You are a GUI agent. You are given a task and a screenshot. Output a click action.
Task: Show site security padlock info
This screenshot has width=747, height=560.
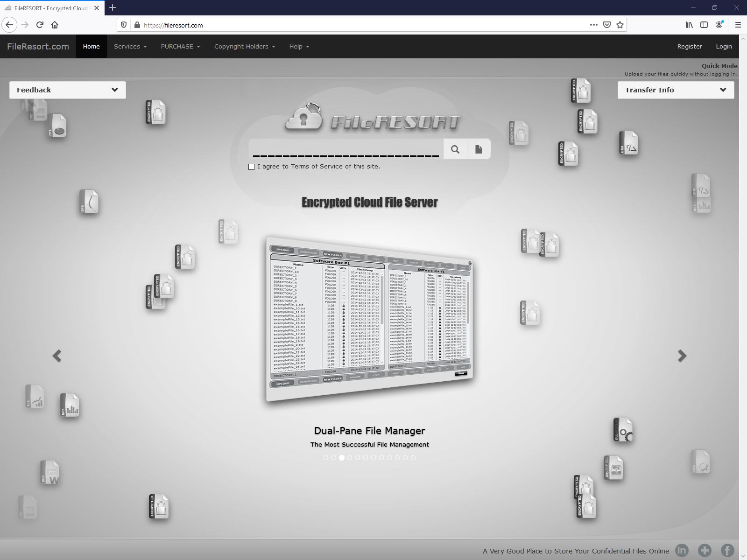tap(137, 25)
